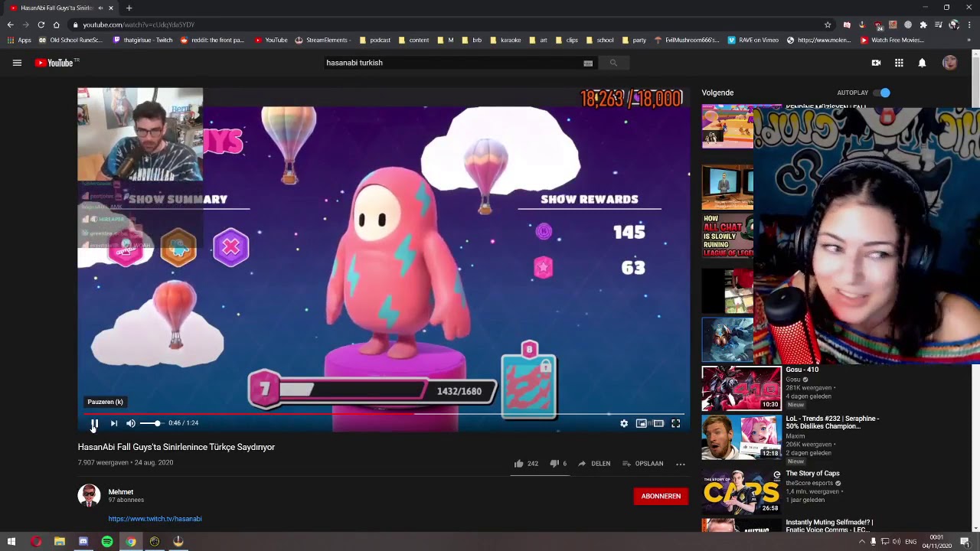Open the Chrome three-dot menu
Image resolution: width=980 pixels, height=551 pixels.
tap(969, 24)
